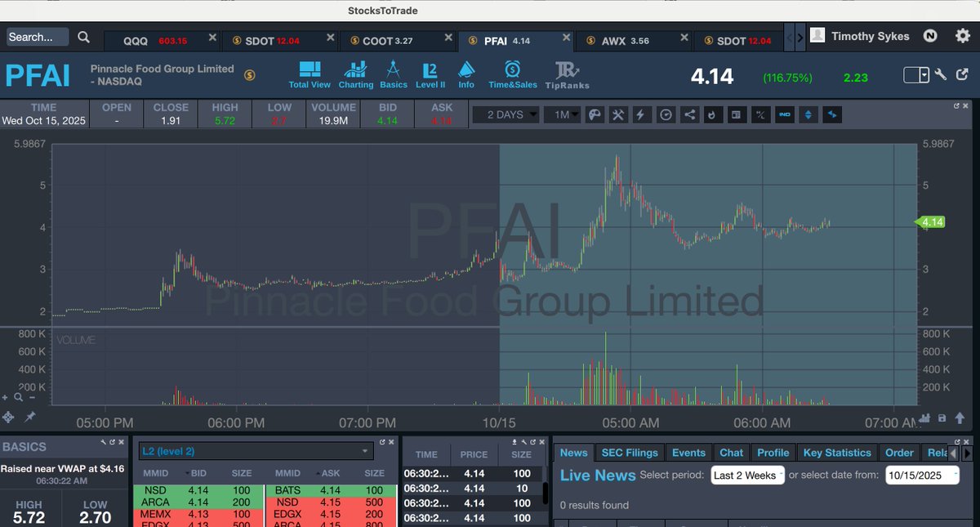The height and width of the screenshot is (527, 980).
Task: Click the MEMX 4.13 bid row
Action: pyautogui.click(x=197, y=515)
